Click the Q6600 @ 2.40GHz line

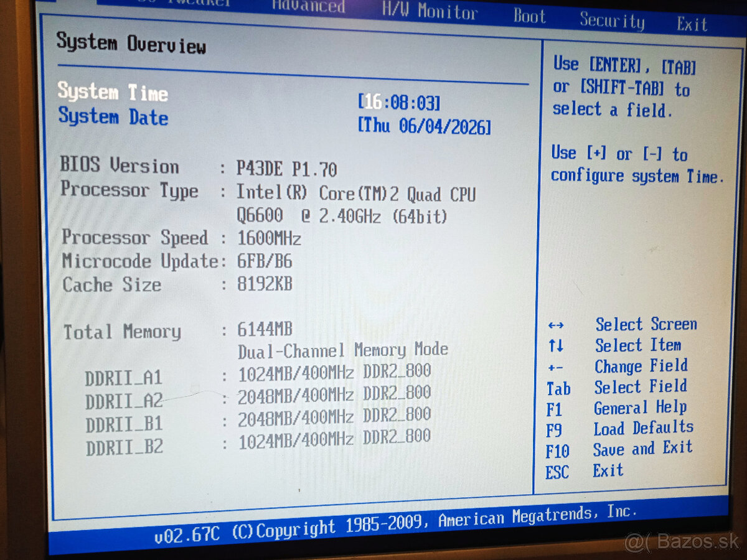tap(342, 217)
